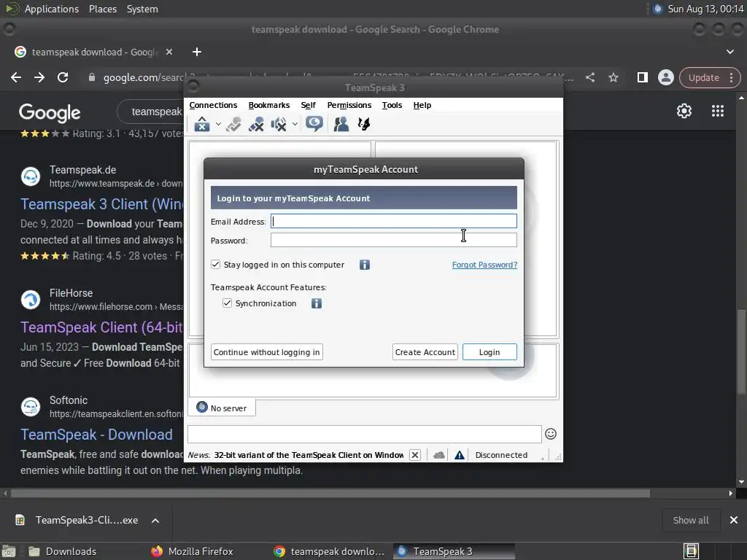Reload the Chrome page
Screen dimensions: 747x560
[x=63, y=77]
